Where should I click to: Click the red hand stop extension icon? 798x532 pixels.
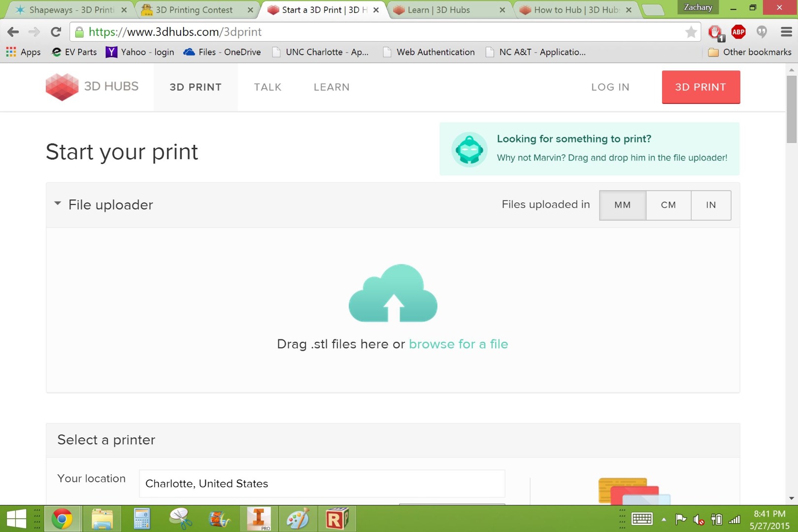(x=716, y=33)
